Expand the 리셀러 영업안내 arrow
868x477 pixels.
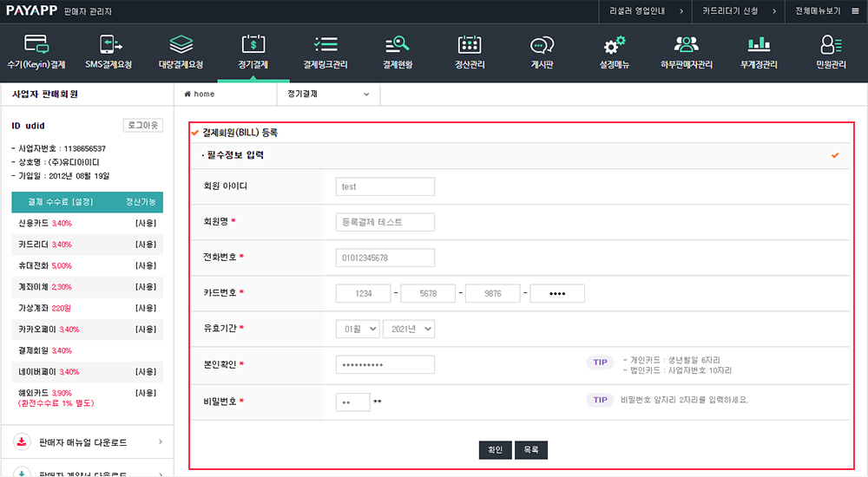(681, 11)
